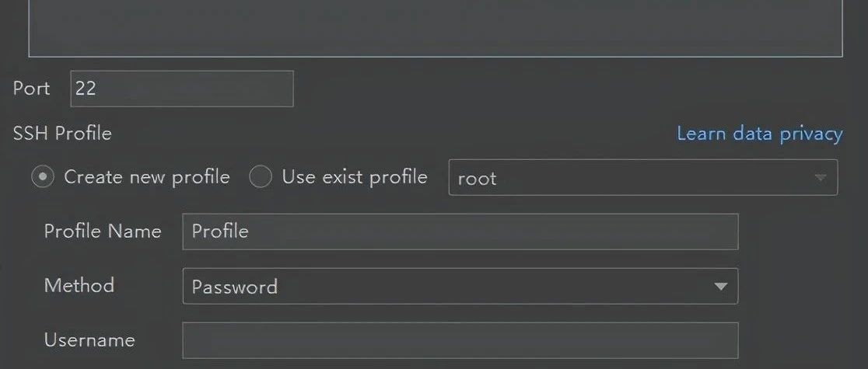Focus the Profile Name input field
The width and height of the screenshot is (868, 369).
(460, 231)
